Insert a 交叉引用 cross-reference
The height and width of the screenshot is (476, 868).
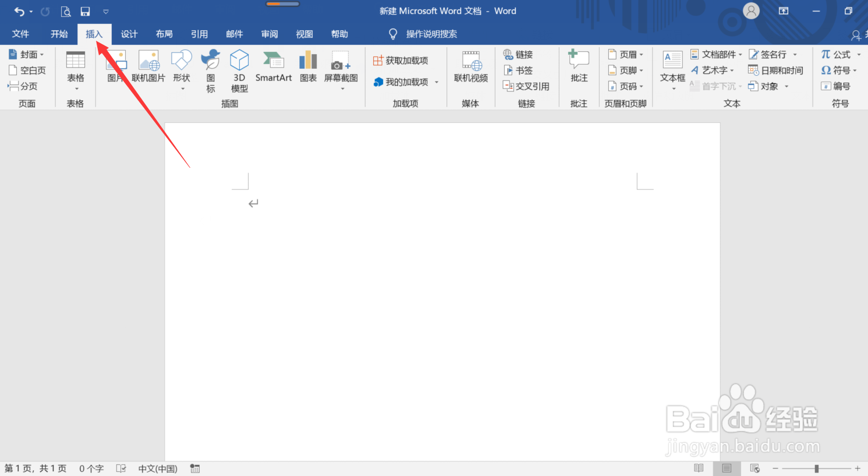(x=526, y=86)
